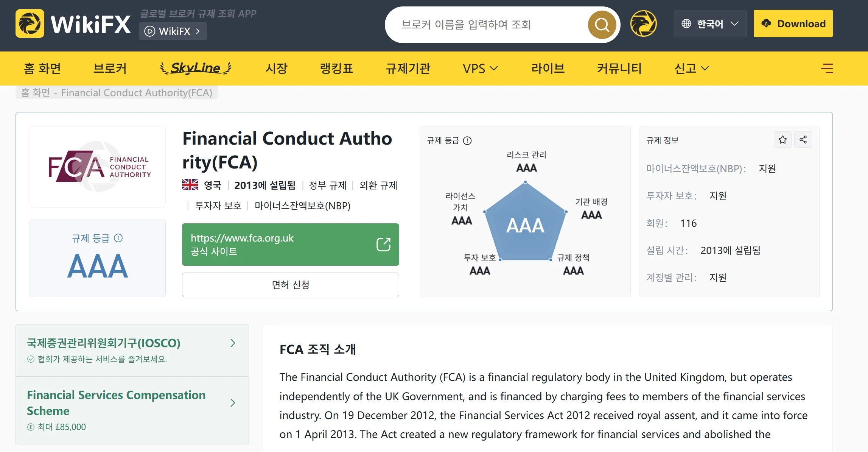
Task: Click the 외환 규제 tag
Action: pos(378,185)
